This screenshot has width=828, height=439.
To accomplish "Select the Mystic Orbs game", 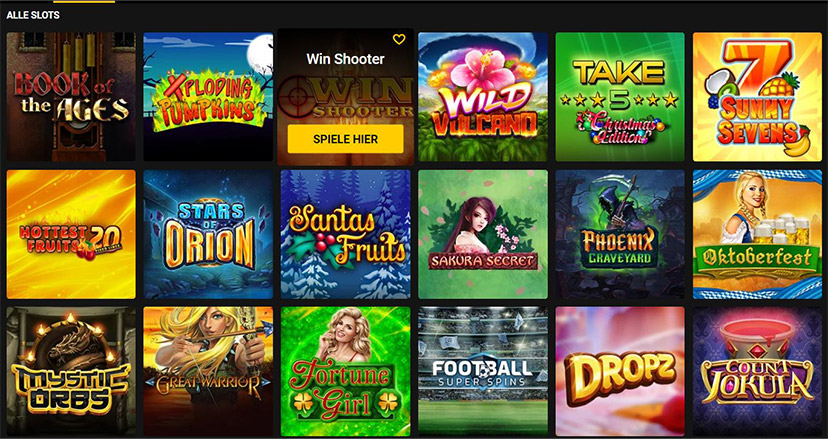I will pos(71,371).
